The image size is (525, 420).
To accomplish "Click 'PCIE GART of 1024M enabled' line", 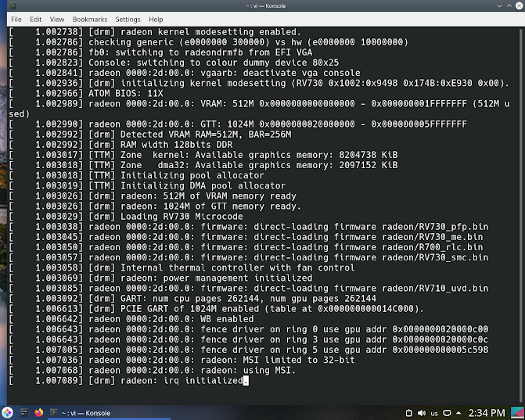I will pos(256,309).
